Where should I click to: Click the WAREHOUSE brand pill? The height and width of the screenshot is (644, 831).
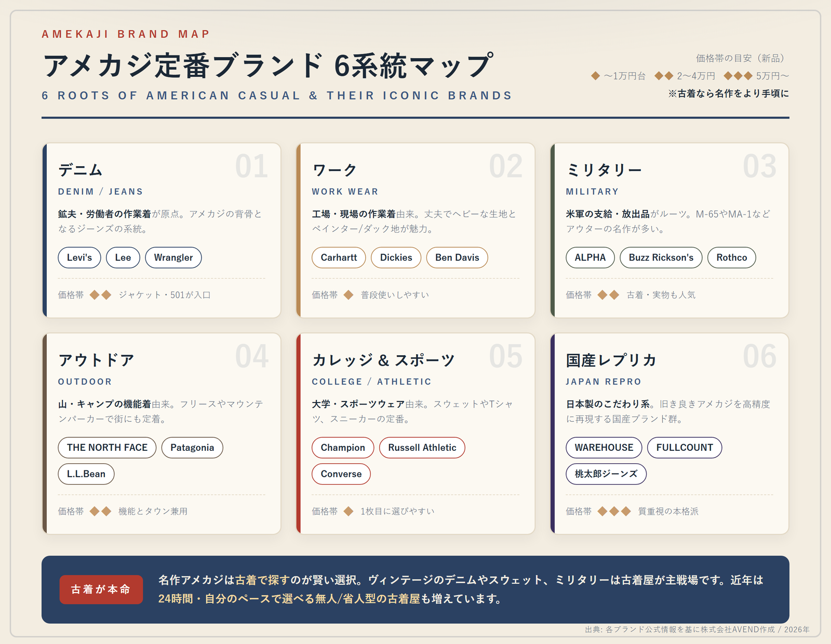604,448
